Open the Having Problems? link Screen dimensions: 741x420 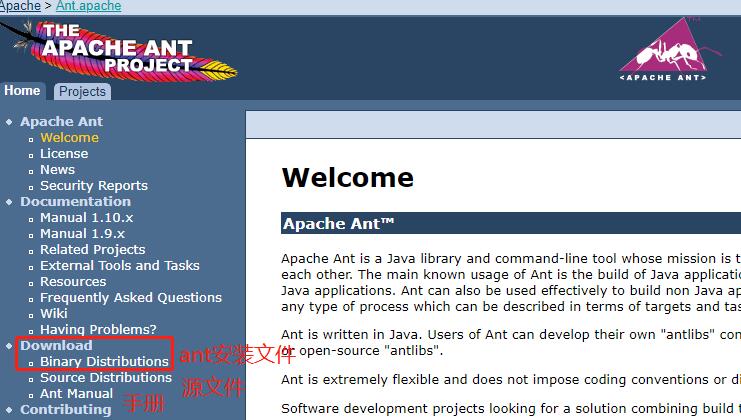pyautogui.click(x=98, y=329)
